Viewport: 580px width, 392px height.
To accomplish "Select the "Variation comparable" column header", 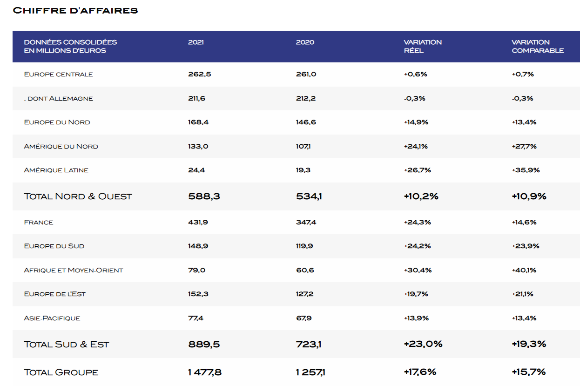I will 538,46.
